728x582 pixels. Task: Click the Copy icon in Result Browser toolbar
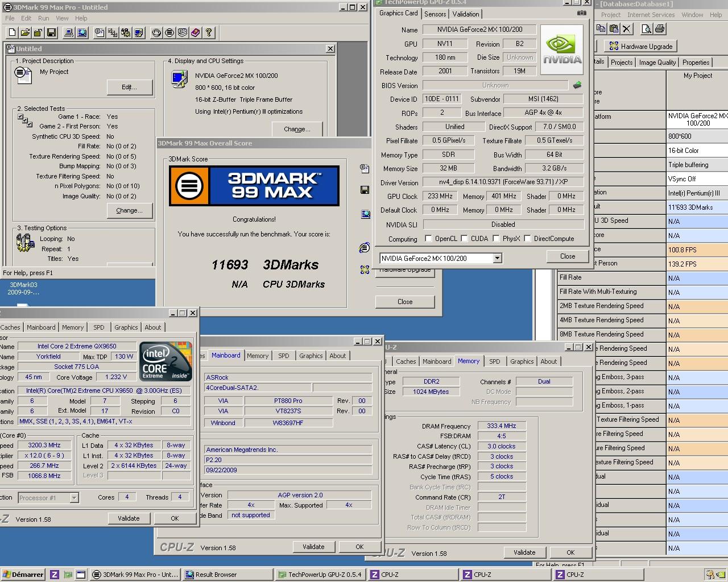(601, 28)
